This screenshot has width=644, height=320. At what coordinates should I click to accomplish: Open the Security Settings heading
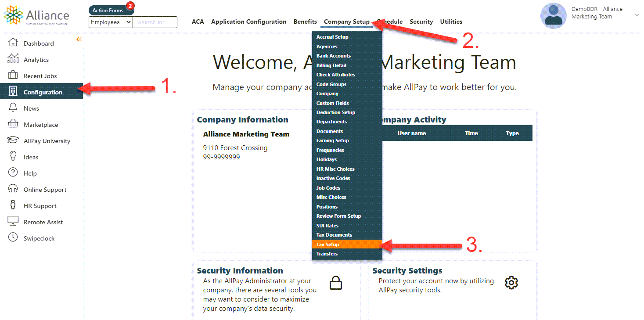(x=407, y=270)
